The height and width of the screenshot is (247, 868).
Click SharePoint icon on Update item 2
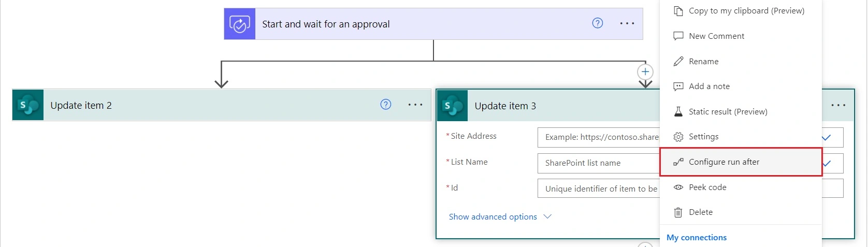pyautogui.click(x=28, y=105)
